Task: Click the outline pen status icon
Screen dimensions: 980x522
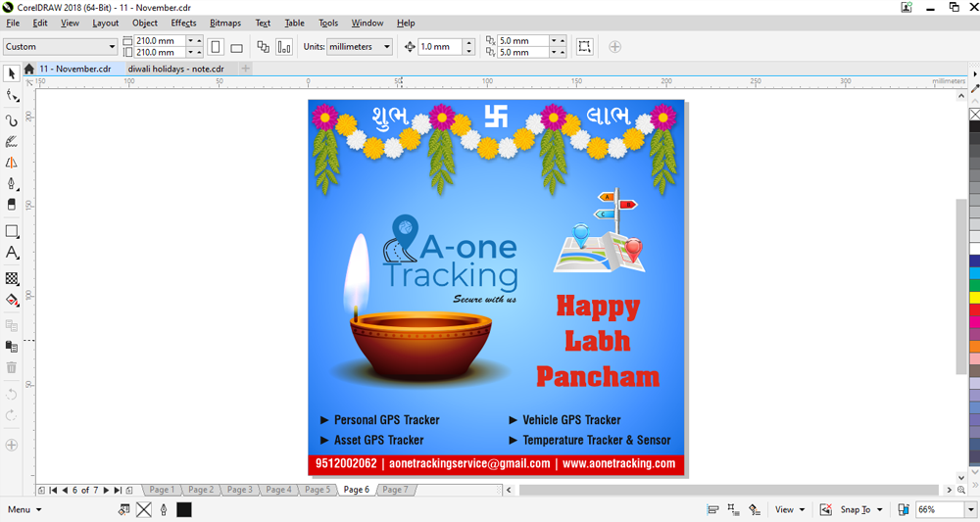Action: coord(164,510)
